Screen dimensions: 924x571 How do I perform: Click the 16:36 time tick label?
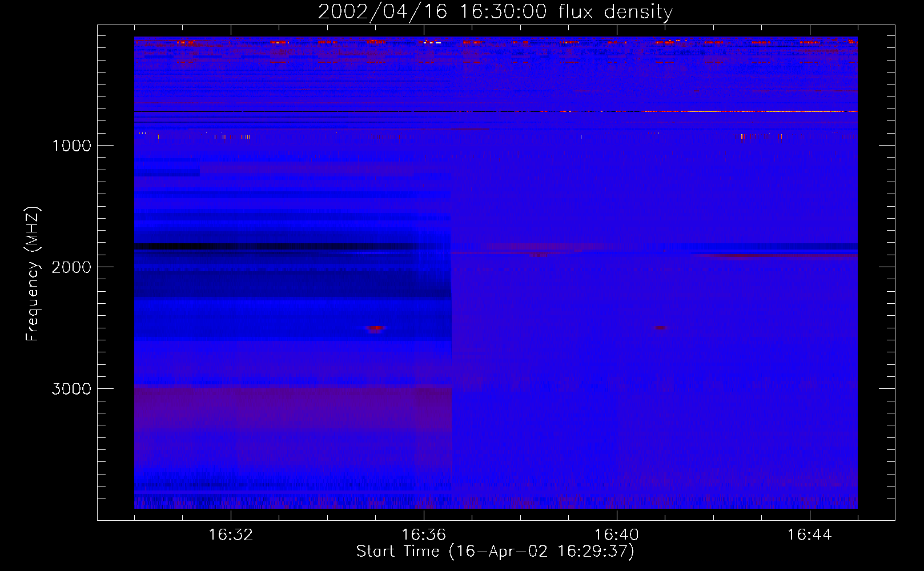click(x=424, y=535)
